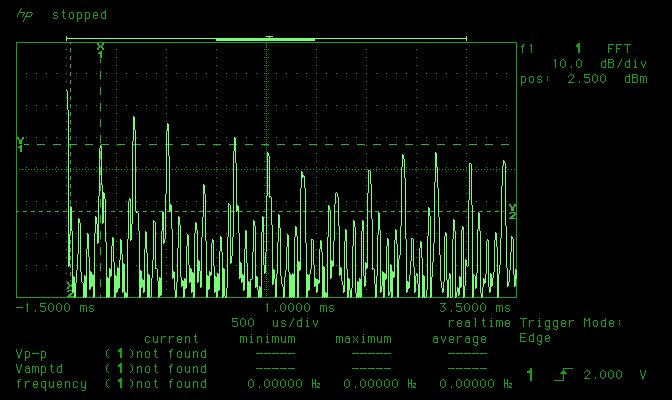Screen dimensions: 672x400
Task: Click the 'current' column header
Action: point(171,339)
